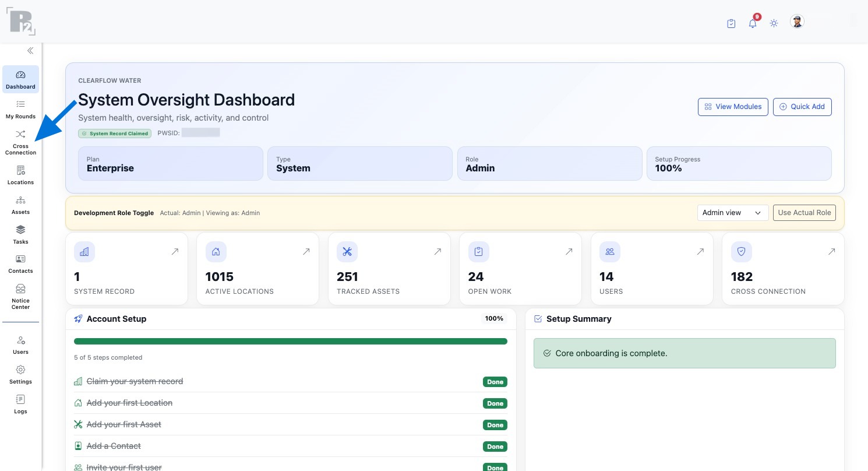The image size is (868, 471).
Task: Click Done badge for Add your first Asset
Action: pyautogui.click(x=495, y=425)
